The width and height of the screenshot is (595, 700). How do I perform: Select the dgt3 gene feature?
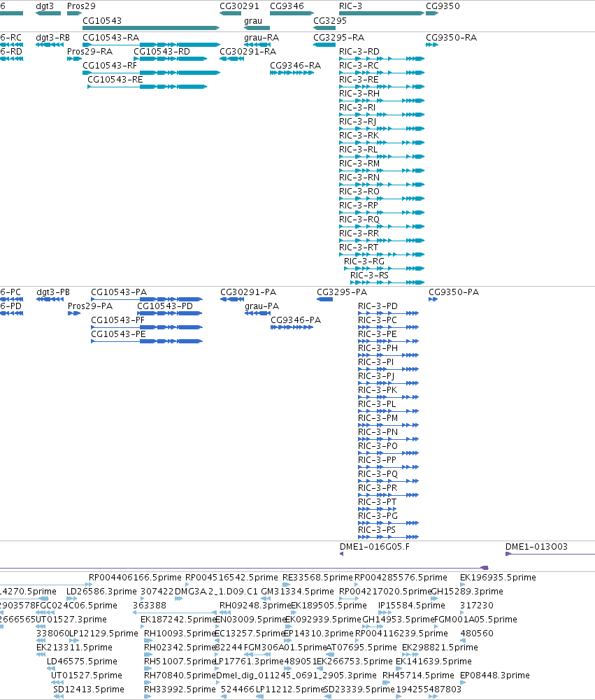48,13
